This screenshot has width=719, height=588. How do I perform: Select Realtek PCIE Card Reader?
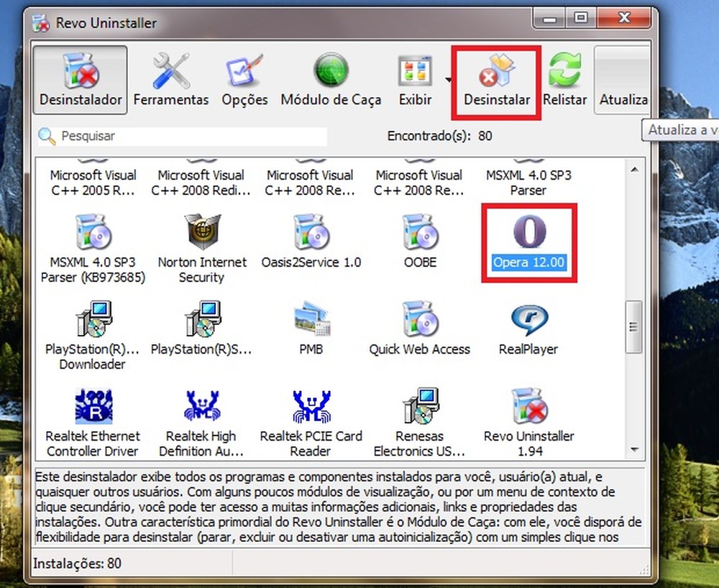pyautogui.click(x=311, y=423)
